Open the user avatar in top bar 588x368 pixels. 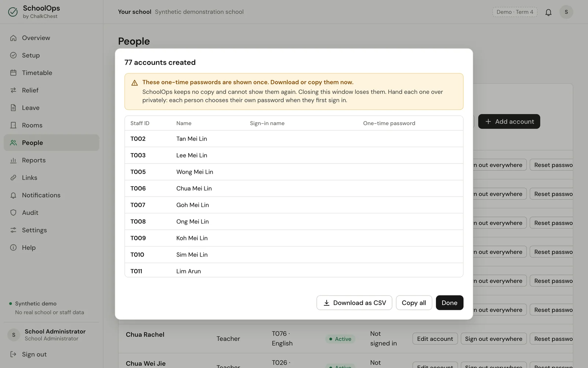click(566, 12)
